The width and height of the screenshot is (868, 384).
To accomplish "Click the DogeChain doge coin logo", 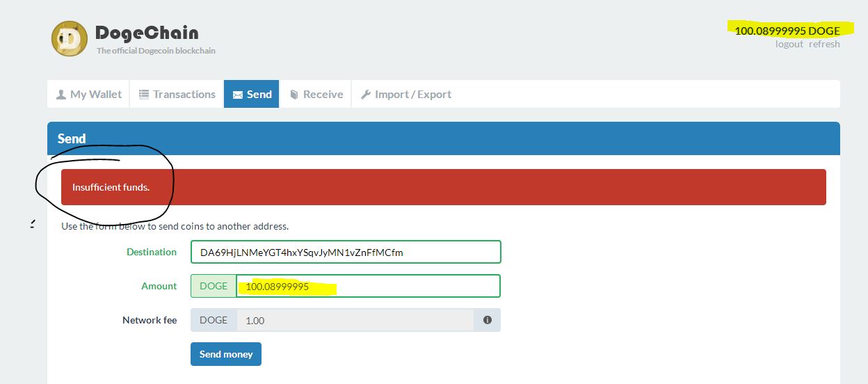I will tap(70, 39).
